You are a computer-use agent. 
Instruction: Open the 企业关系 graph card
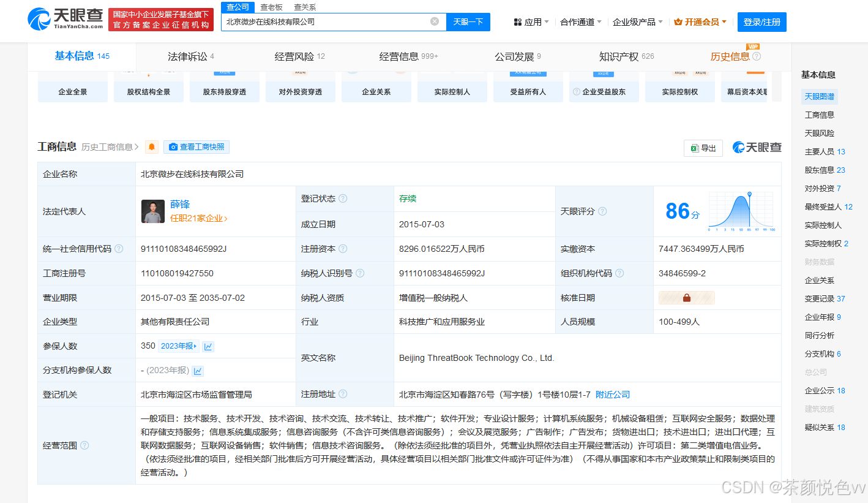376,86
